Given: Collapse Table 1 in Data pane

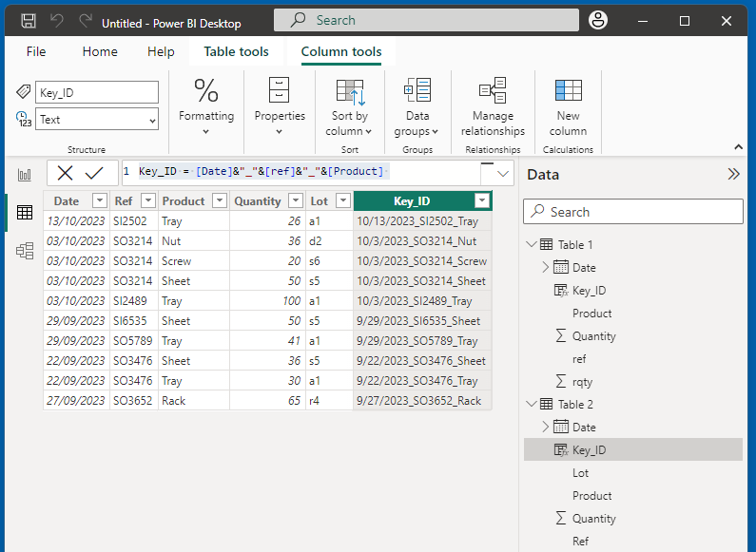Looking at the screenshot, I should [532, 245].
